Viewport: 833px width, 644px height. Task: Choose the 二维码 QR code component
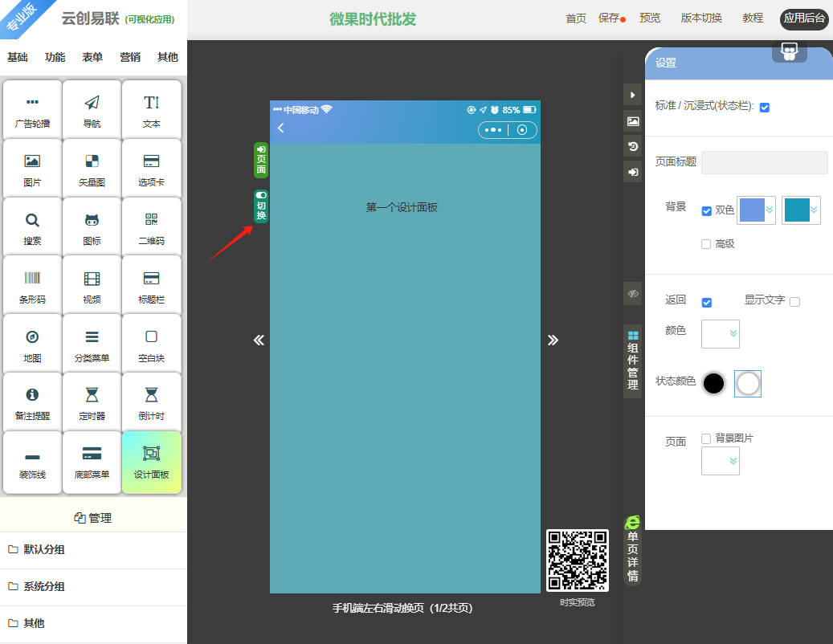(x=151, y=227)
